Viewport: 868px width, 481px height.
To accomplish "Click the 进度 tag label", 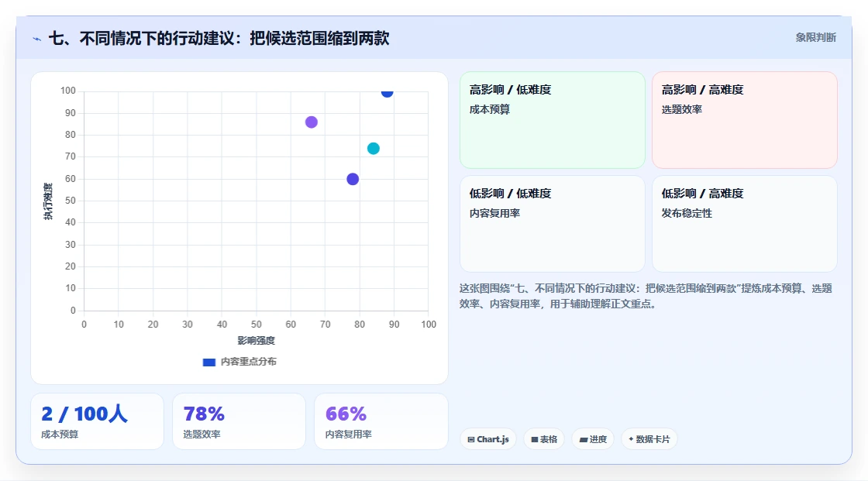I will click(598, 439).
